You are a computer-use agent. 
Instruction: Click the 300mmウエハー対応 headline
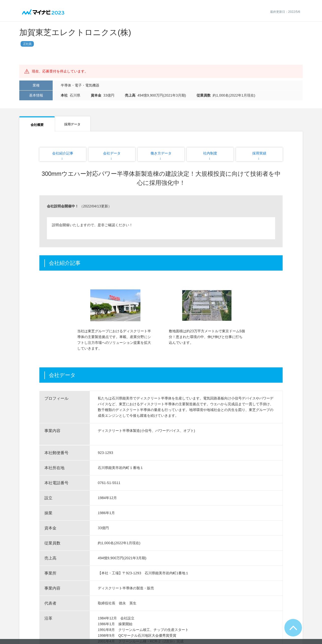(x=161, y=178)
